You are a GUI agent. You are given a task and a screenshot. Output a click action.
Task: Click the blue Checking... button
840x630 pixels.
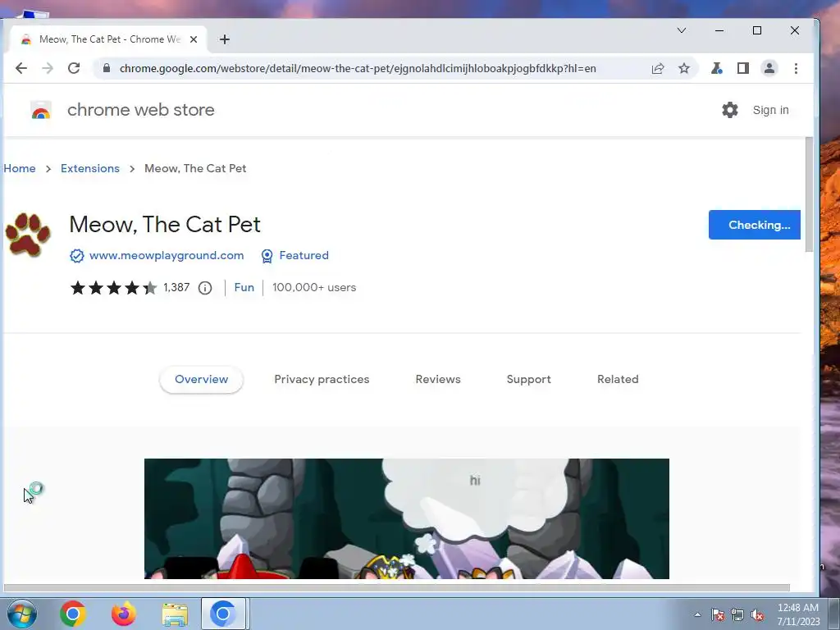click(x=755, y=225)
